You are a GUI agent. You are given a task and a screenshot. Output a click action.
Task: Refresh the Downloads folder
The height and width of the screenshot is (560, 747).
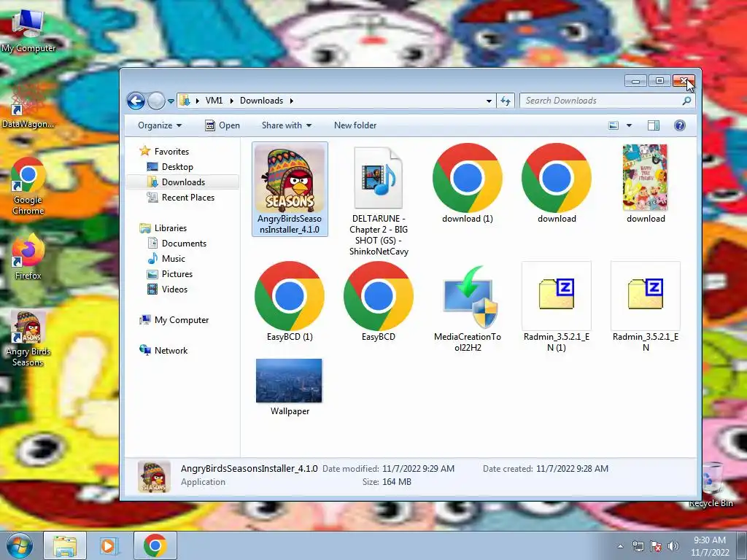click(506, 101)
